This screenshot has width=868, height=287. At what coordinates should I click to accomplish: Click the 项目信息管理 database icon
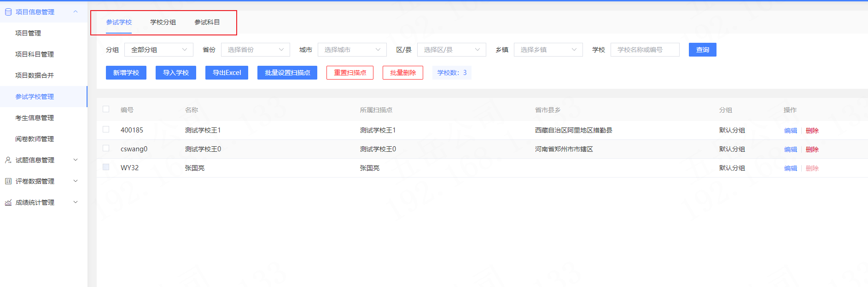(x=8, y=12)
